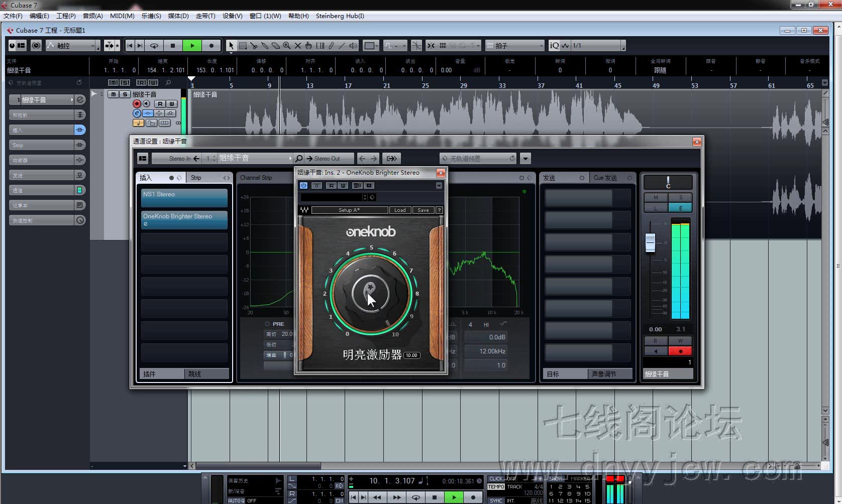Open automation mode dropdown 触控
Screen dimensions: 842x504
point(73,46)
